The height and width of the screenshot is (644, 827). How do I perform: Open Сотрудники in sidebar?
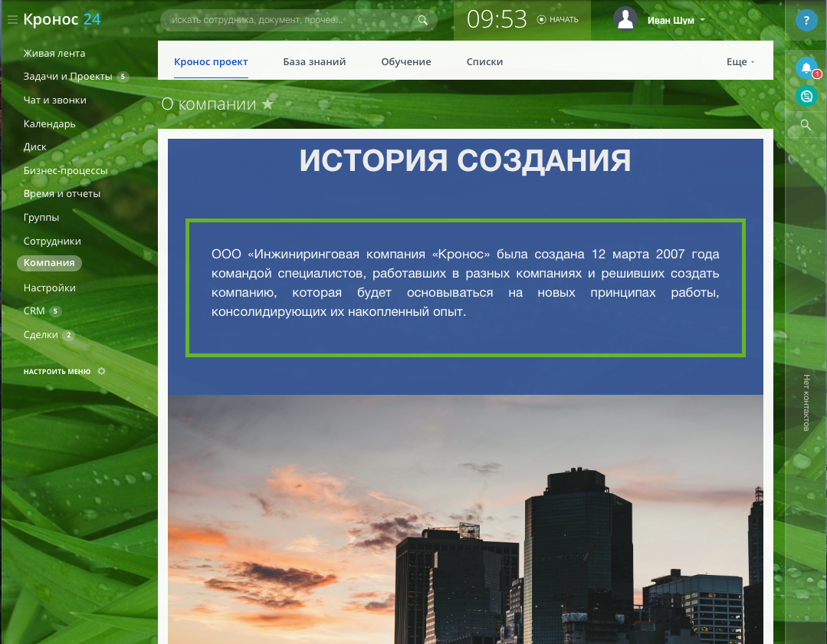click(52, 241)
